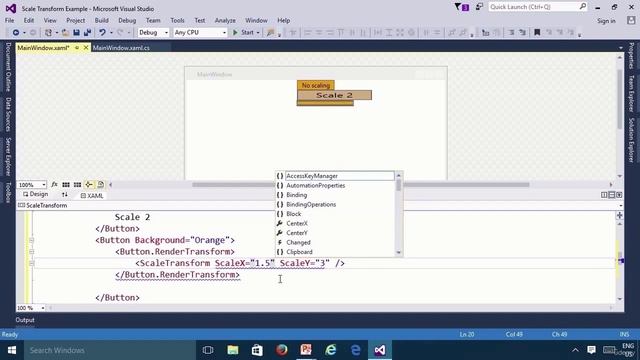
Task: Click the split editor plus icon
Action: [619, 215]
